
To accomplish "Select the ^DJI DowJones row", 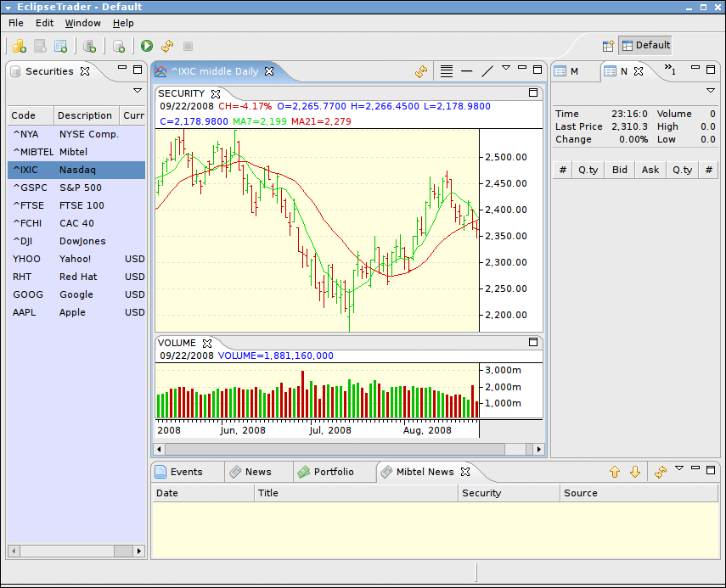I will pos(76,241).
